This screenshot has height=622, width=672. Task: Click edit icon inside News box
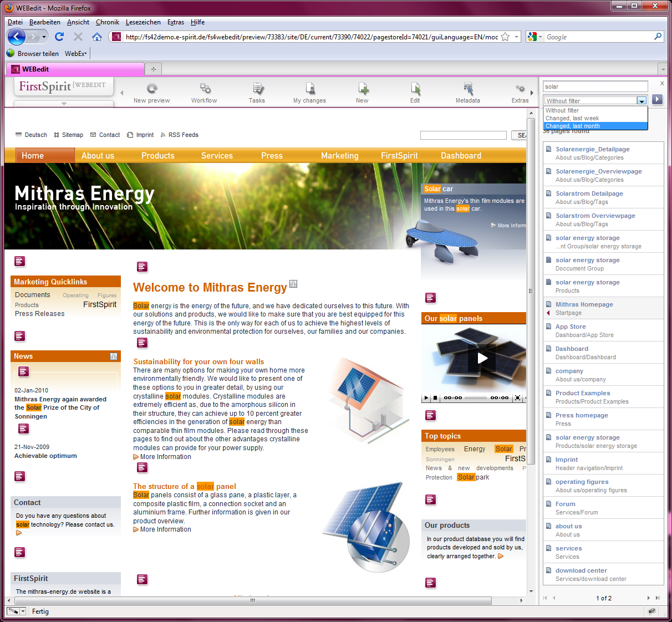(x=24, y=371)
